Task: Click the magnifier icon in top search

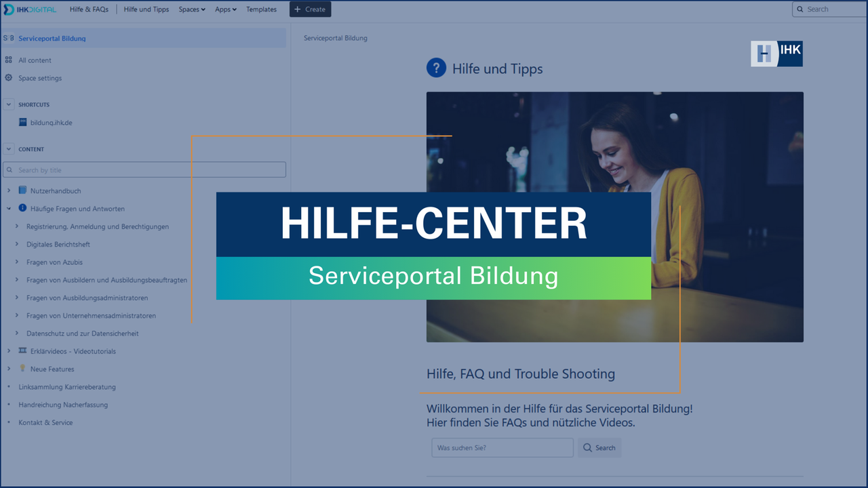Action: pyautogui.click(x=800, y=9)
